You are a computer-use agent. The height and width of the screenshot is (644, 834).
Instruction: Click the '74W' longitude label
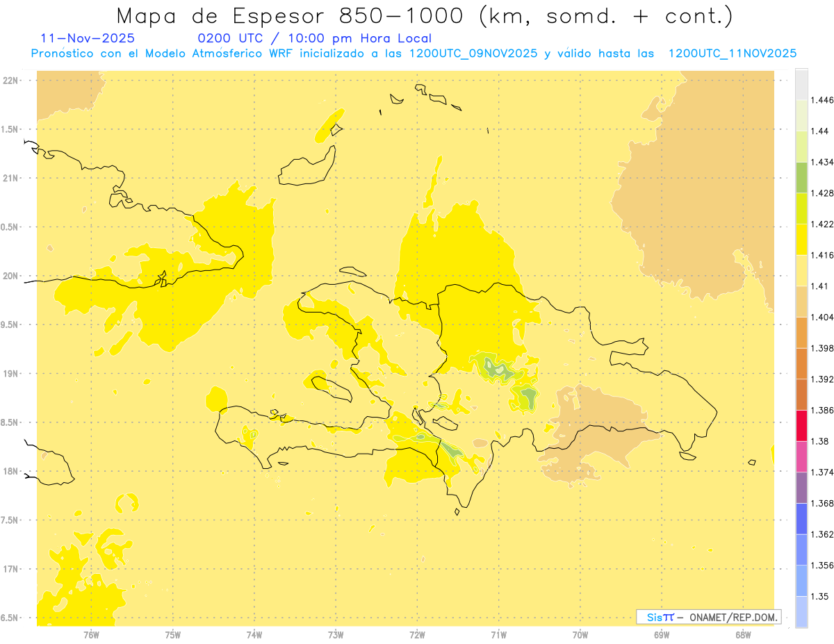point(254,634)
